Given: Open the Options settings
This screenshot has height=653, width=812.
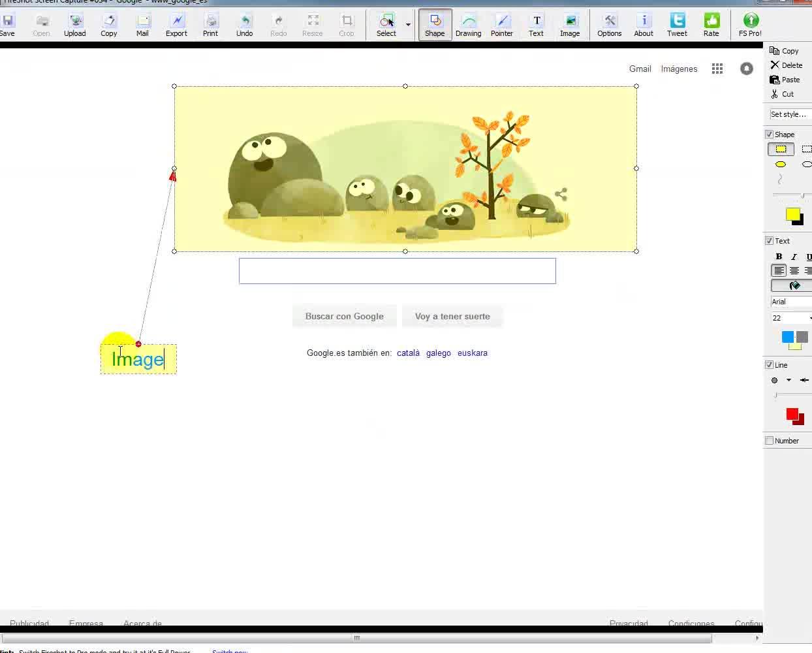Looking at the screenshot, I should pos(610,25).
